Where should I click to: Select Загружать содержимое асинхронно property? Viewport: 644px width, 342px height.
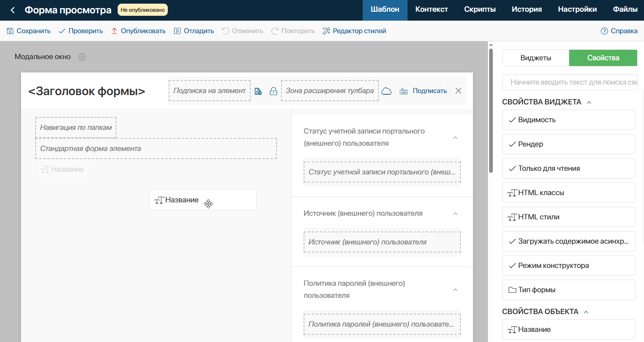[x=569, y=241]
